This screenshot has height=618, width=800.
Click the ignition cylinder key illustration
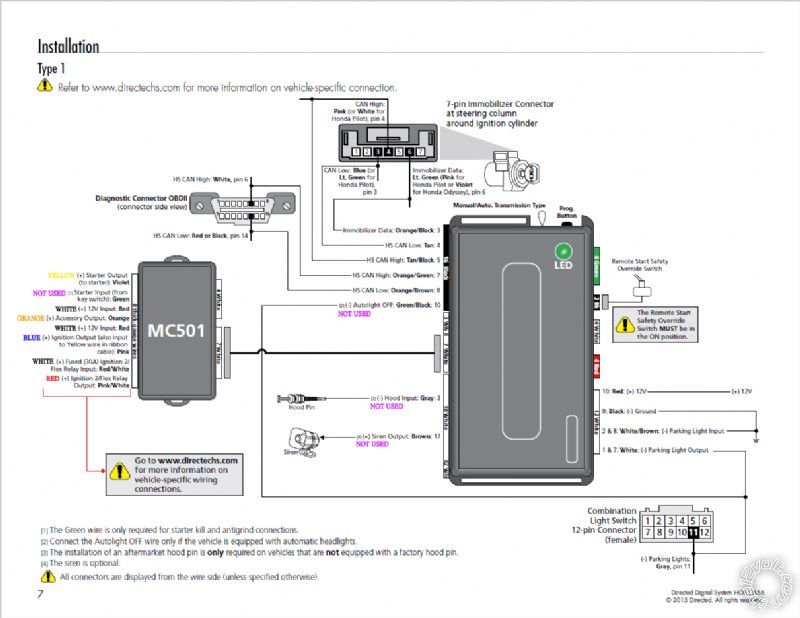(x=512, y=170)
